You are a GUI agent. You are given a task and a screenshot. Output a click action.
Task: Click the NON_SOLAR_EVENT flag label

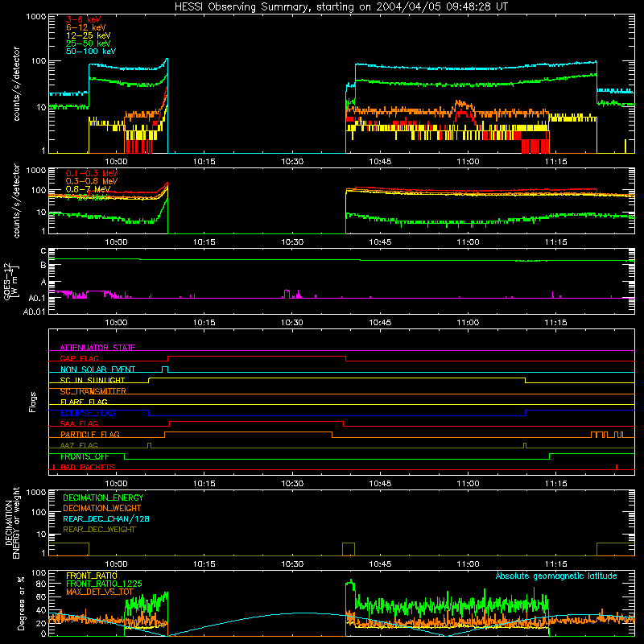pos(97,369)
